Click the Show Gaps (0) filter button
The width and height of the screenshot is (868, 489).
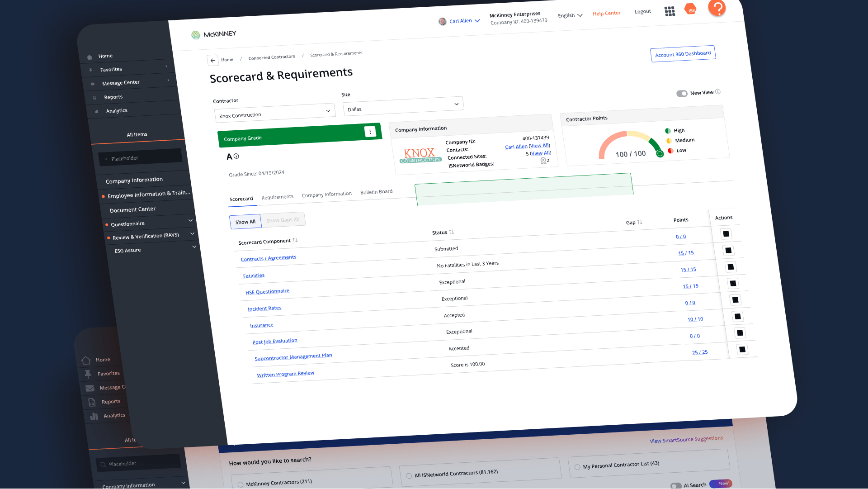283,220
